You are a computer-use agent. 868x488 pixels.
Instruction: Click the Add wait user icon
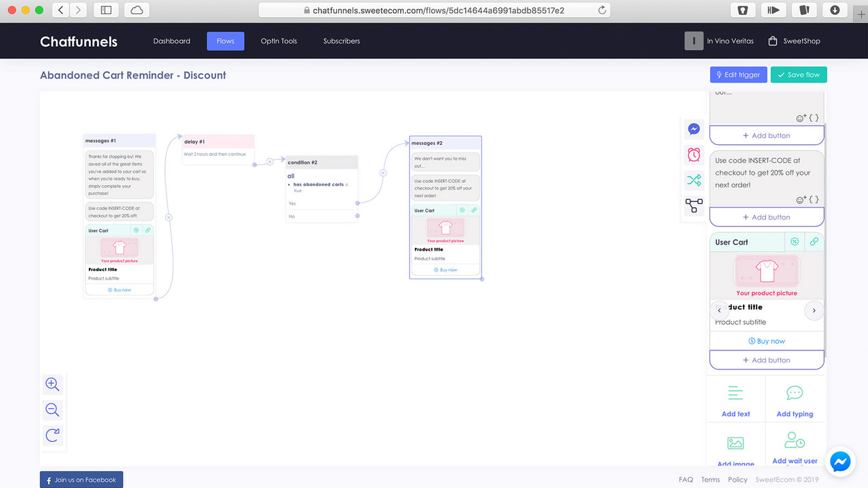794,440
